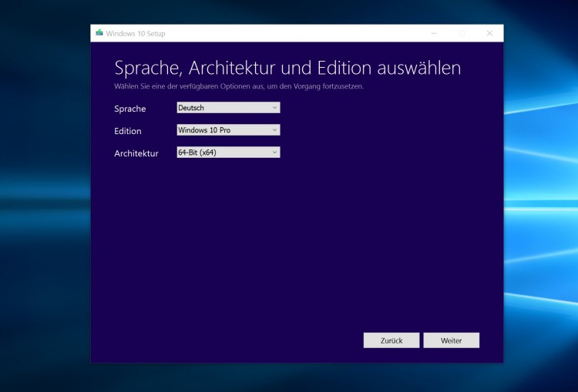578x392 pixels.
Task: Click the Architektur label
Action: click(136, 153)
